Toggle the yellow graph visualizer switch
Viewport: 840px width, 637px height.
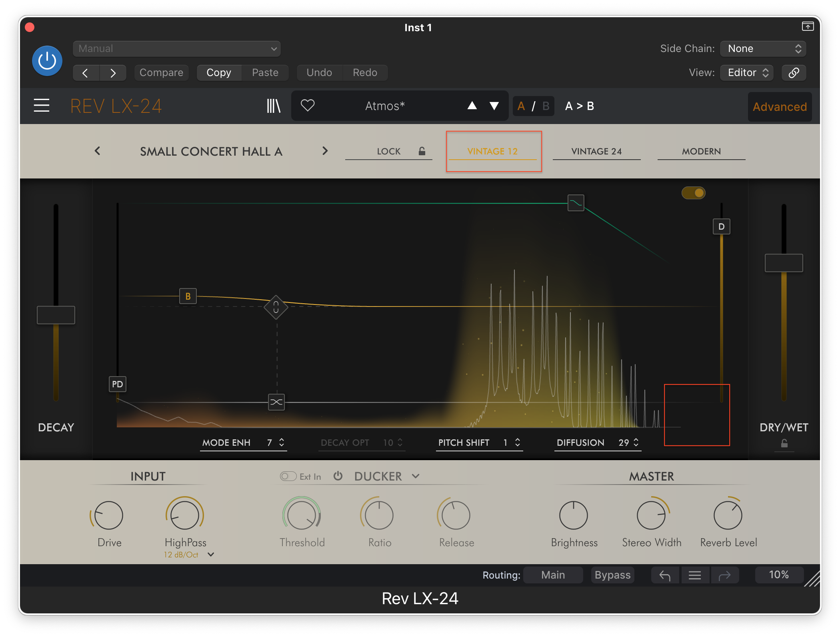[x=694, y=193]
